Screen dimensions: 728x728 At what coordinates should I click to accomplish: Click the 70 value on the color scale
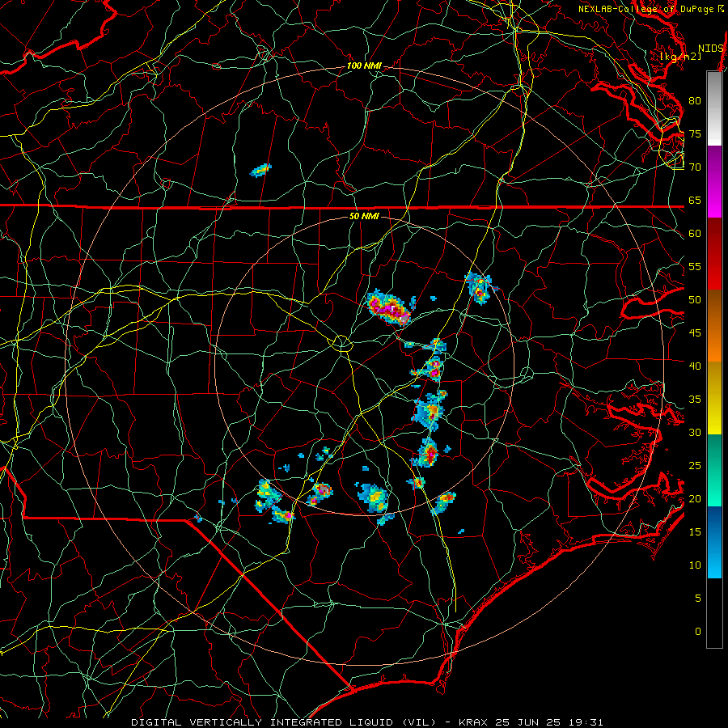click(x=695, y=167)
